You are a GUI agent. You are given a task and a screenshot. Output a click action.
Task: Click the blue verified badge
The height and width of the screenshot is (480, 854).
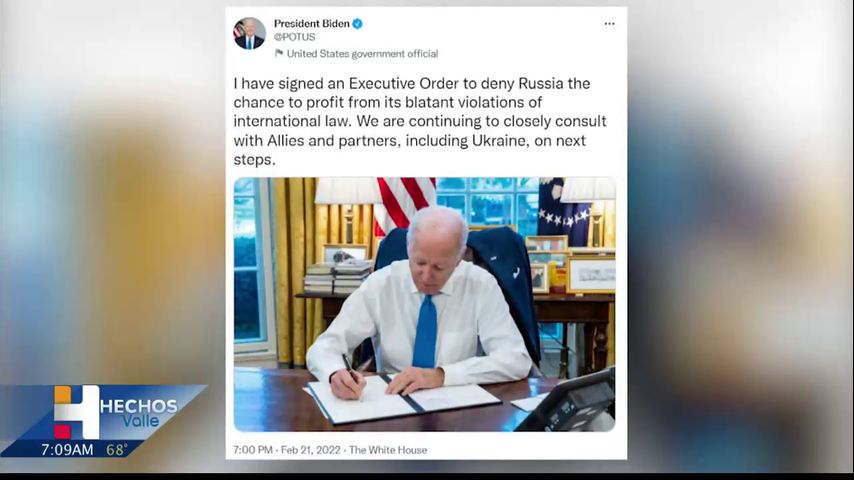tap(357, 23)
